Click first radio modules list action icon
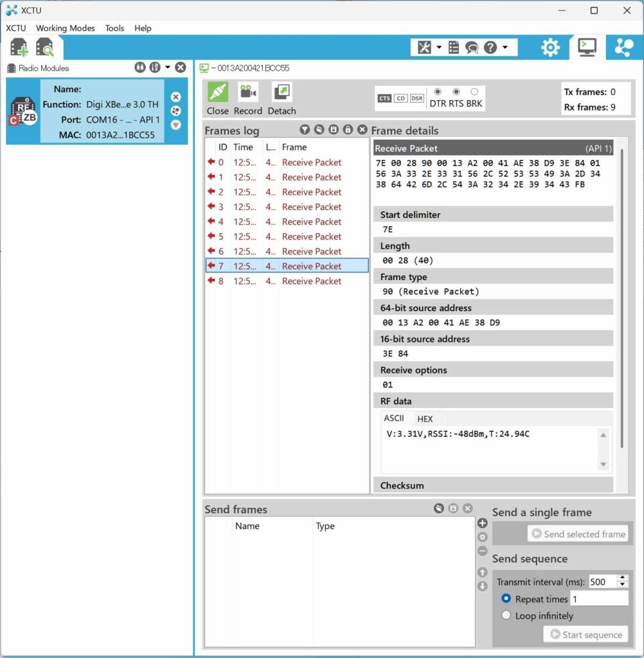 (140, 67)
